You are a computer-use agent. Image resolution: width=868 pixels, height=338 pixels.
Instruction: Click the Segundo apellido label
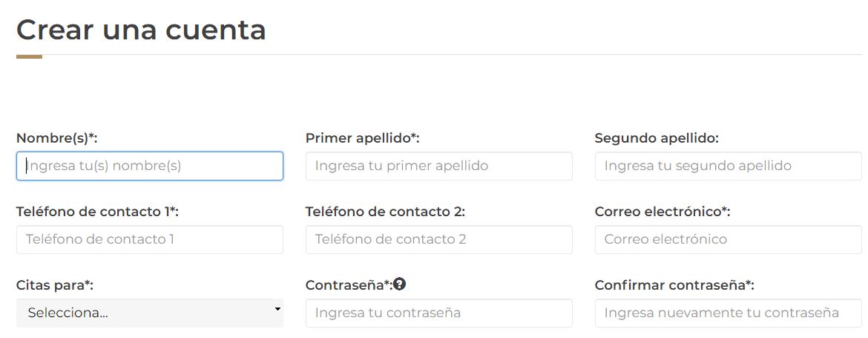point(657,138)
